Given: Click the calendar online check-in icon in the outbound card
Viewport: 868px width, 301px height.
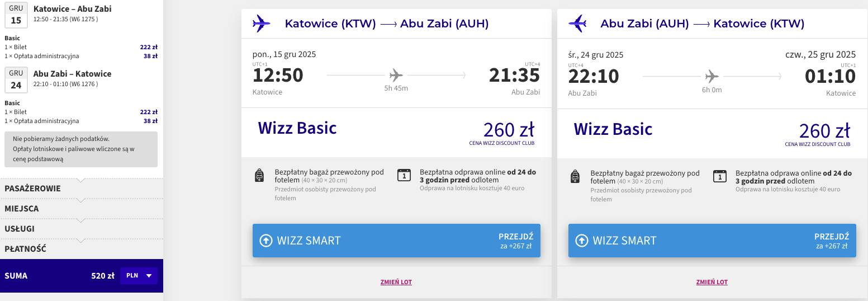Looking at the screenshot, I should [404, 176].
